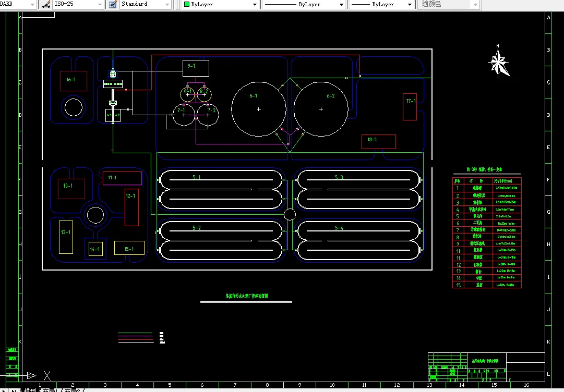Select the table title above the structures table
The image size is (564, 392).
pyautogui.click(x=484, y=169)
